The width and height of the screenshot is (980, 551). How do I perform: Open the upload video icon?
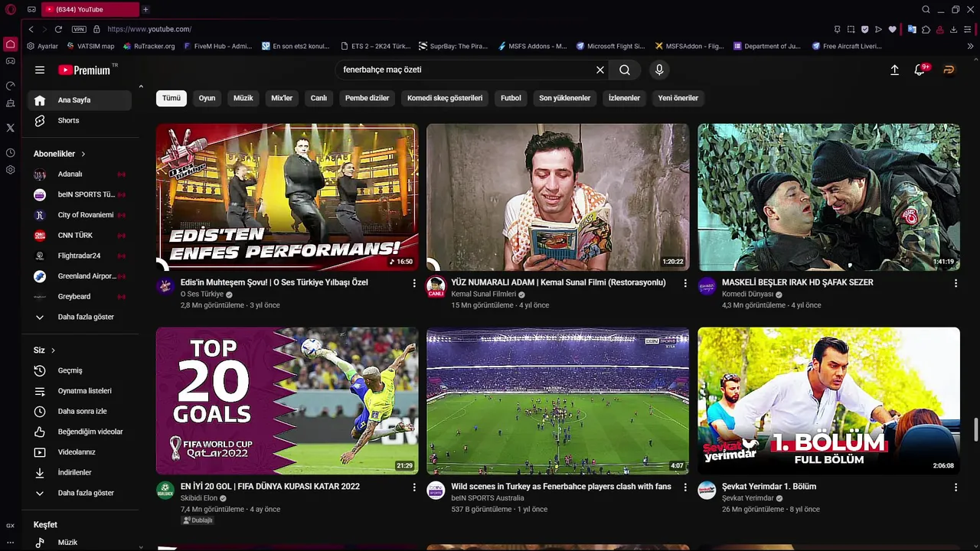(894, 70)
